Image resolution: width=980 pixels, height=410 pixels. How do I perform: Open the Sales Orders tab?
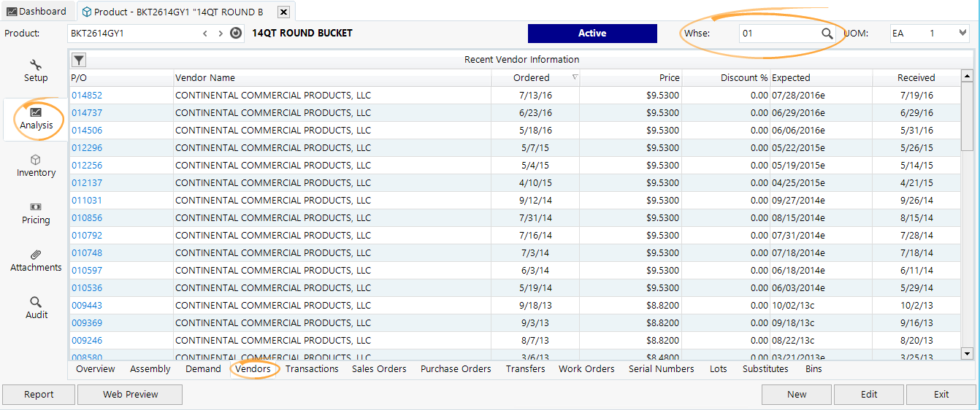(x=379, y=369)
